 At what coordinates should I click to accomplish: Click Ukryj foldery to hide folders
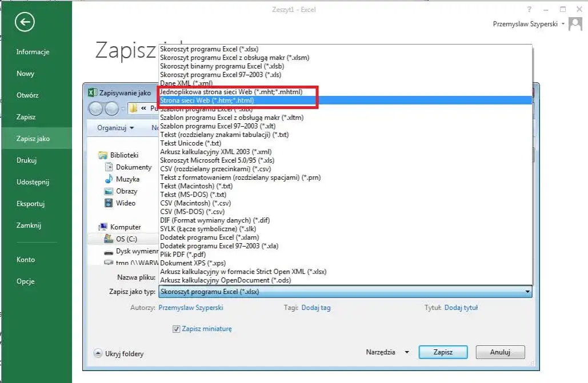coord(118,354)
